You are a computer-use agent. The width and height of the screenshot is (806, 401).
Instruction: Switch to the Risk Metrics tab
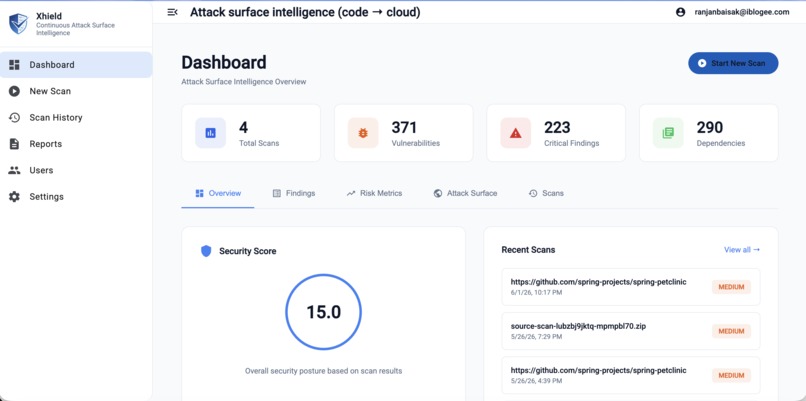pos(374,193)
